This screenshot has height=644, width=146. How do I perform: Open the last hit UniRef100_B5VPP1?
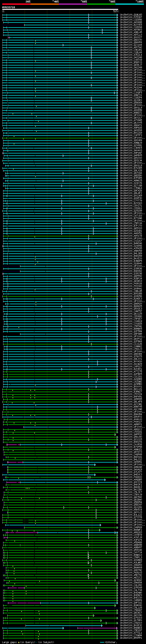[131, 638]
